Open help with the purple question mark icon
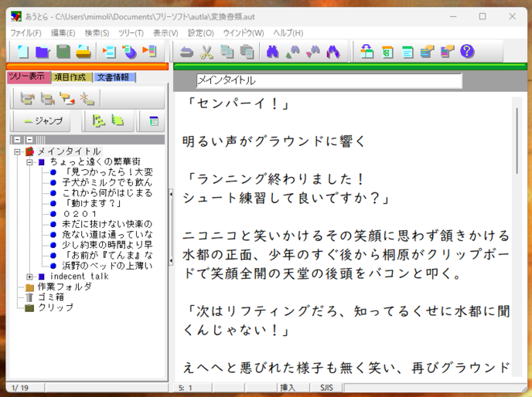Image resolution: width=532 pixels, height=397 pixels. pyautogui.click(x=466, y=52)
